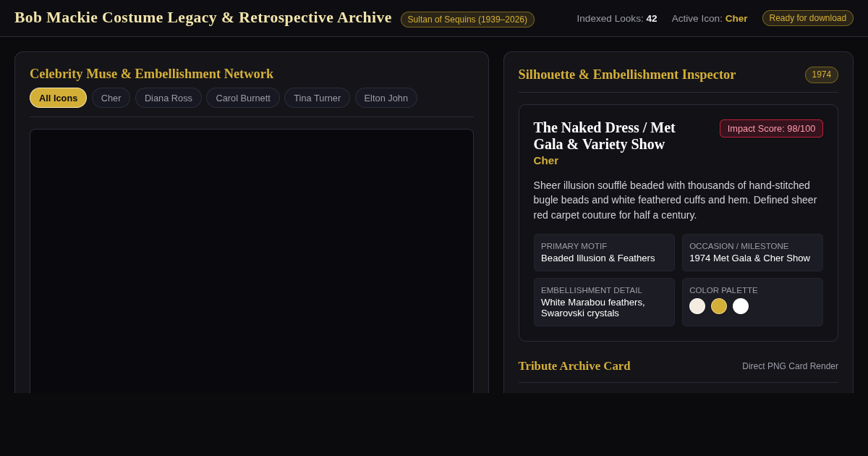Viewport: 868px width, 456px height.
Task: Click the Silhouette & Embellishment Inspector heading
Action: [627, 75]
